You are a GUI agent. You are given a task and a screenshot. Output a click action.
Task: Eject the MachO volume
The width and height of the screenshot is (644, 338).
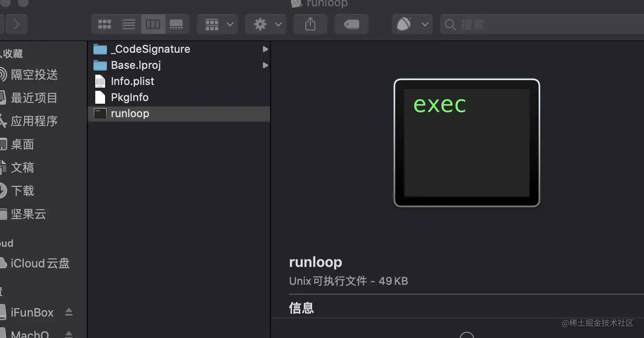point(68,334)
